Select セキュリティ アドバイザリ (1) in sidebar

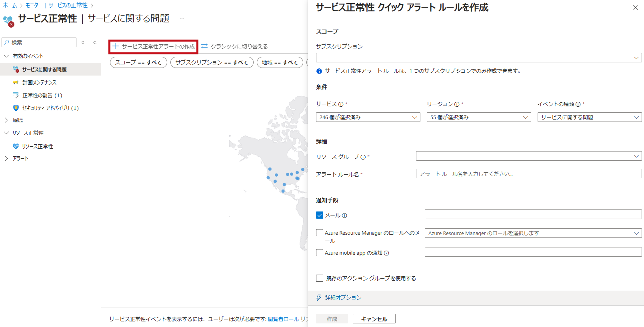click(x=50, y=108)
